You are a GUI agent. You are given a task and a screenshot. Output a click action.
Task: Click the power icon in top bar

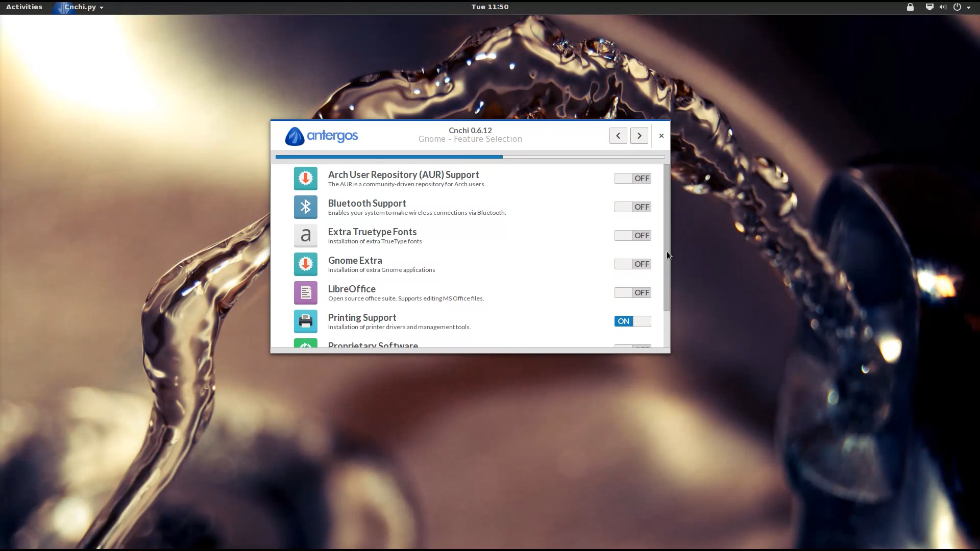[x=957, y=7]
